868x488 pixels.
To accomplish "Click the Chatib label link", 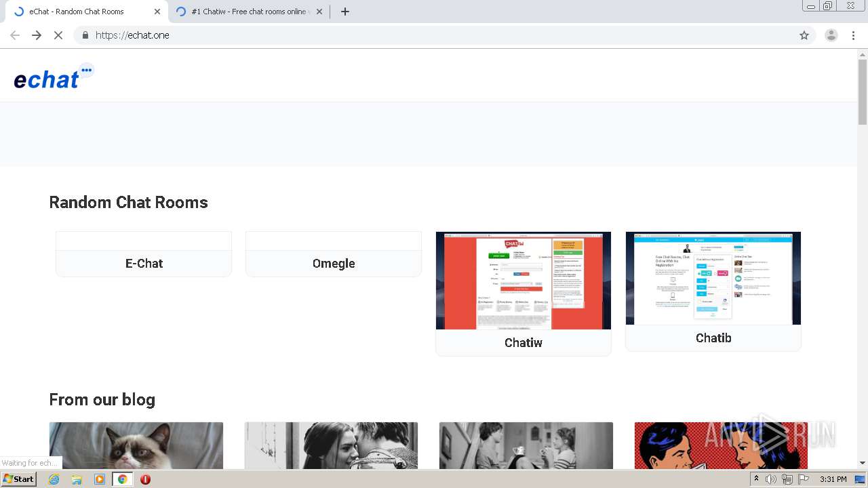I will tap(713, 338).
